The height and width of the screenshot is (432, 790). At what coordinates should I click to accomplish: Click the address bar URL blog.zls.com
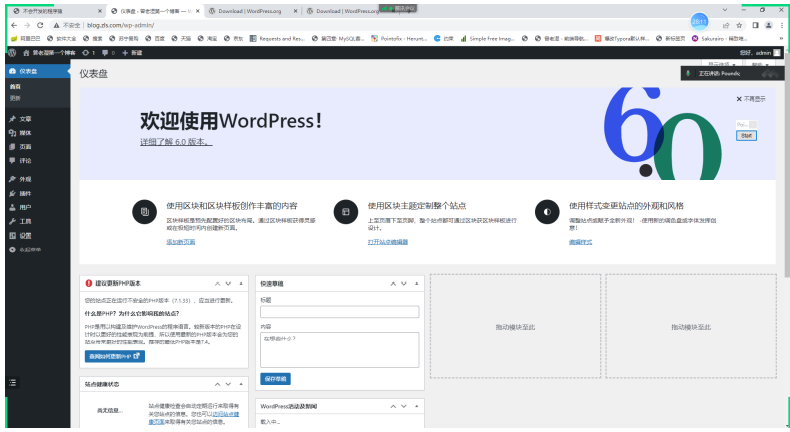tap(120, 25)
